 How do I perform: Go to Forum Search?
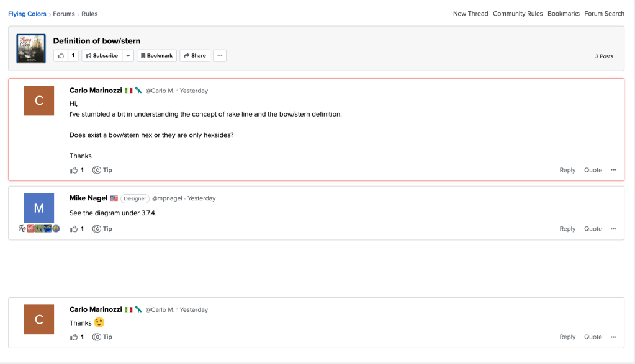pyautogui.click(x=604, y=14)
